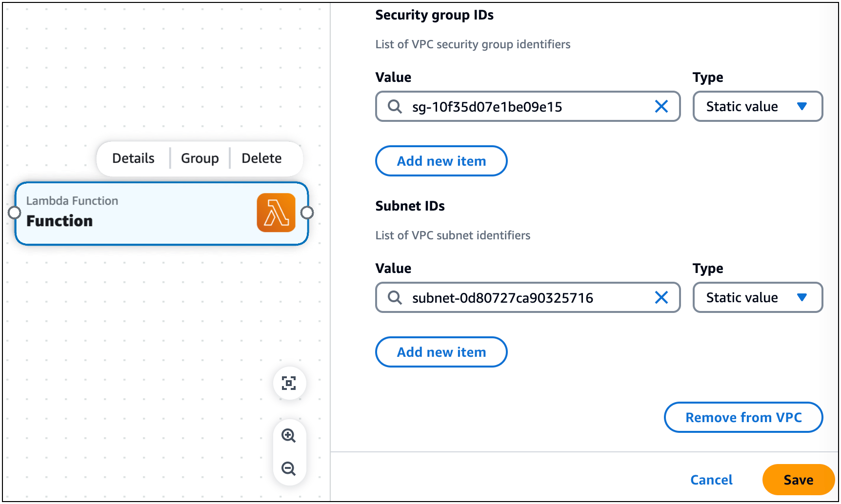Screen dimensions: 841x504
Task: Zoom in on the canvas
Action: coord(289,436)
